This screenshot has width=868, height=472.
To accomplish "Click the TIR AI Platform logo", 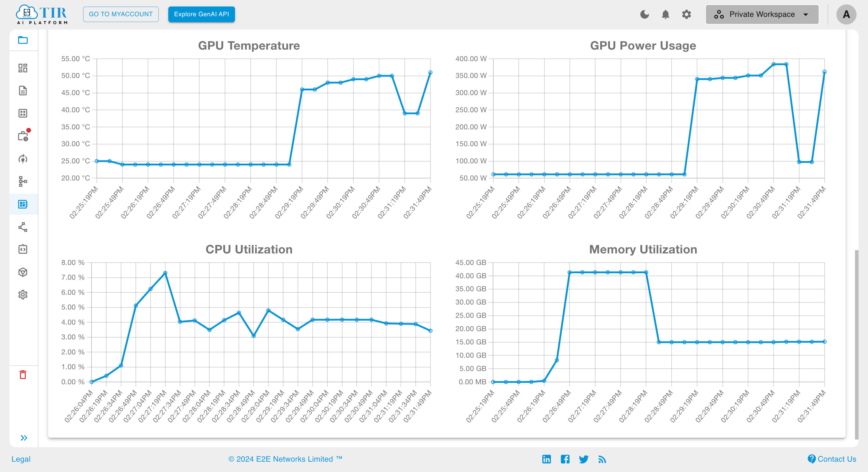I will pyautogui.click(x=42, y=14).
